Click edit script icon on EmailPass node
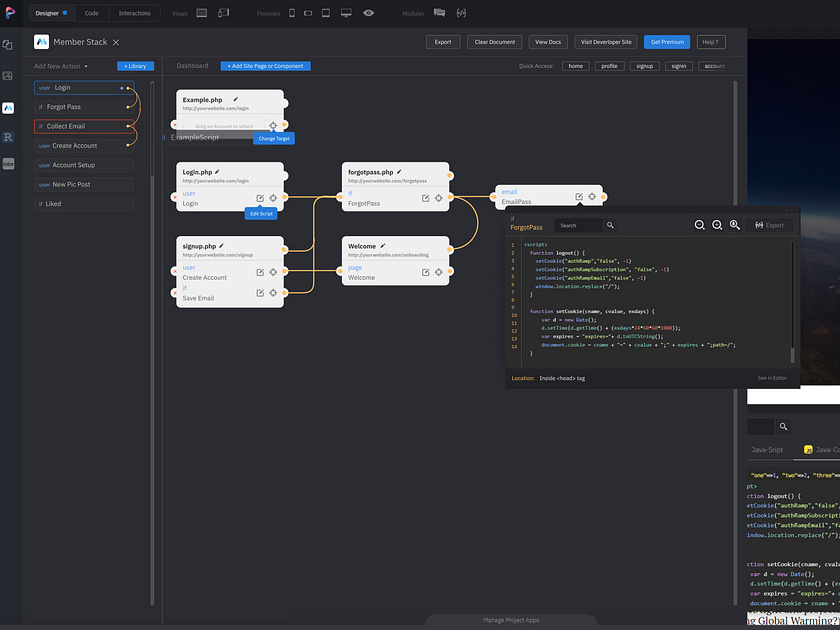Image resolution: width=840 pixels, height=630 pixels. pos(579,197)
